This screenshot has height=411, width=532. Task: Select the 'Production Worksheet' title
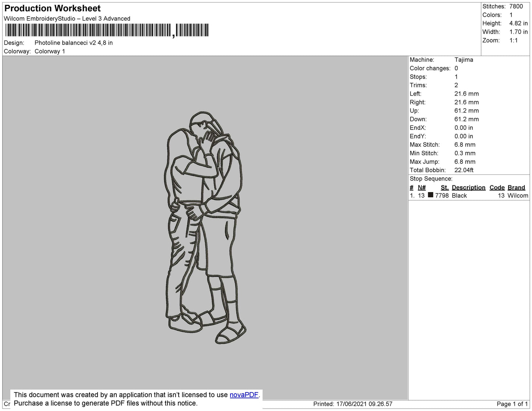[x=53, y=8]
